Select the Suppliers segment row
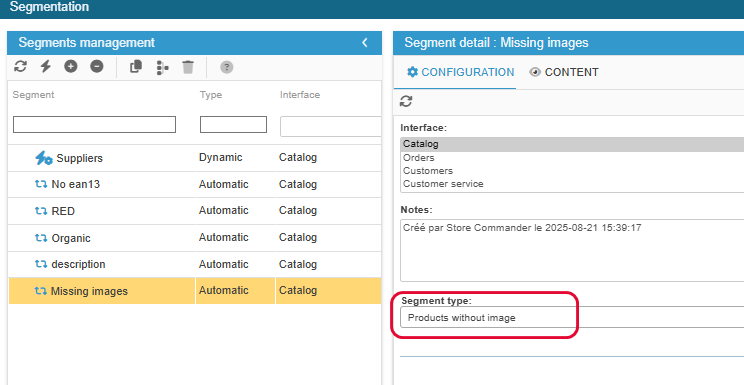Screen dimensions: 744x385 pos(195,158)
